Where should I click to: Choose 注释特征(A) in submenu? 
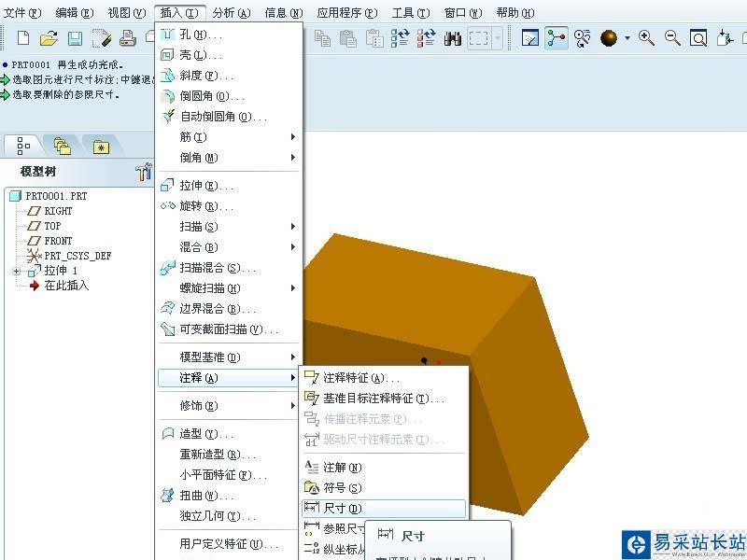click(384, 378)
